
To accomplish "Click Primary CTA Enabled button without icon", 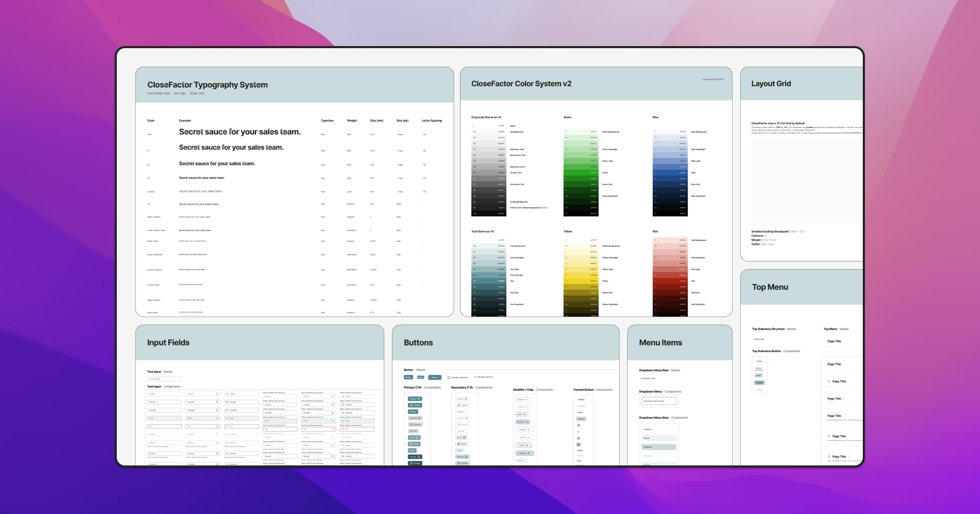I will 413,412.
